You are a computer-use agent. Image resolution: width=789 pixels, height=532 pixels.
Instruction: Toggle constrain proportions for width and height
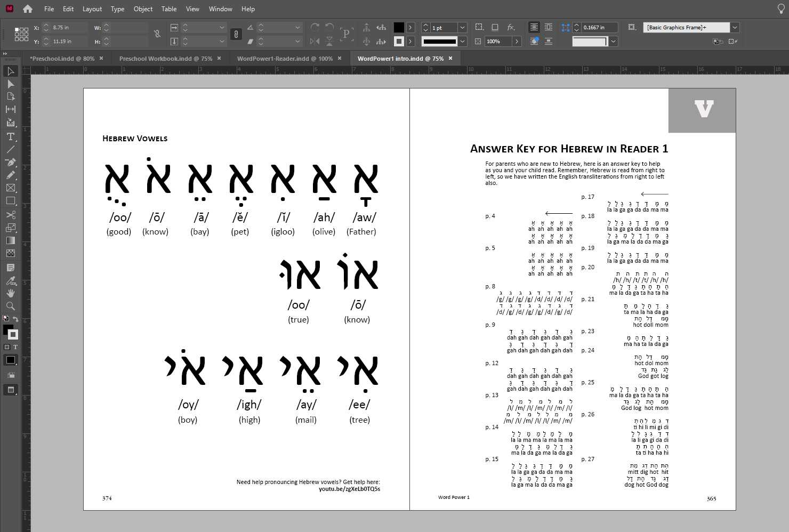tap(157, 34)
